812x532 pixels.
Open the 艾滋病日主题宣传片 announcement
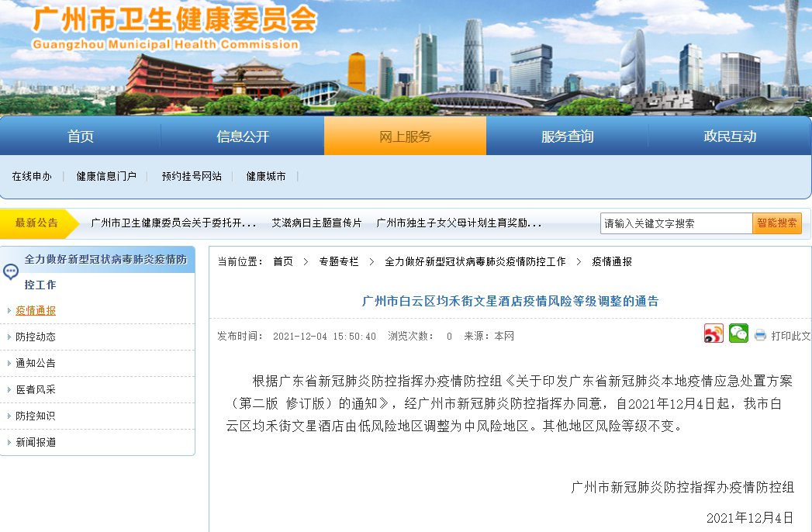pos(316,223)
